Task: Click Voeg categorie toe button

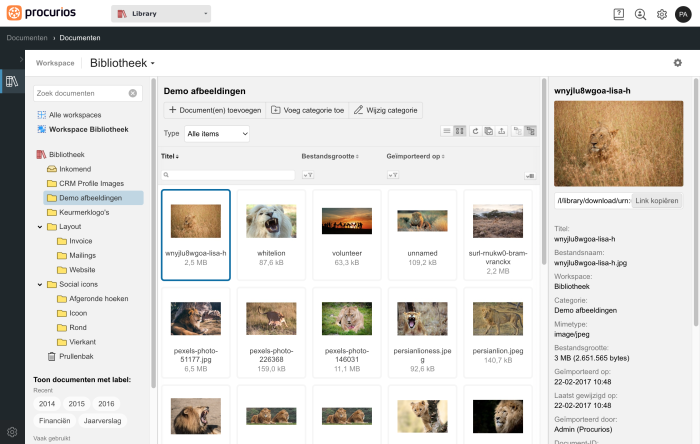Action: pyautogui.click(x=308, y=110)
